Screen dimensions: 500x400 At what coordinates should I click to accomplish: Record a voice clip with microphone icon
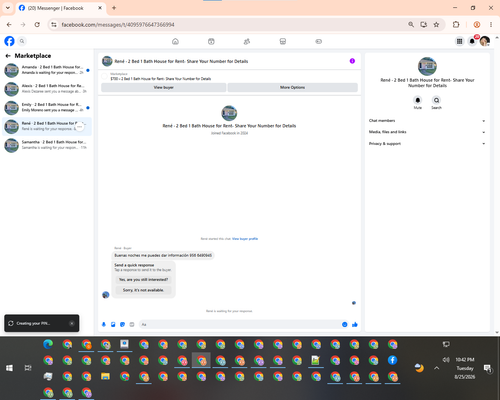[x=104, y=324]
